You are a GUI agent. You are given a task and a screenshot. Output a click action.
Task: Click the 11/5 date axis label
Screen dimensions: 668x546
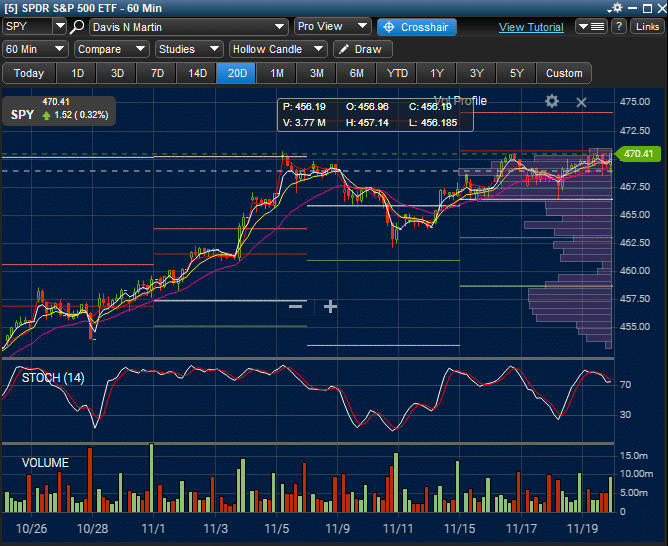277,529
